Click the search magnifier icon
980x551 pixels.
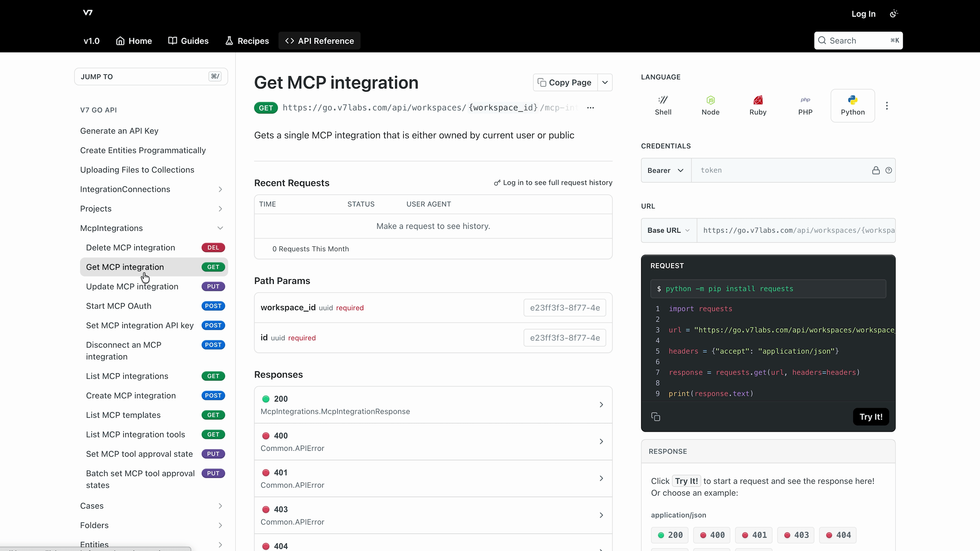822,41
